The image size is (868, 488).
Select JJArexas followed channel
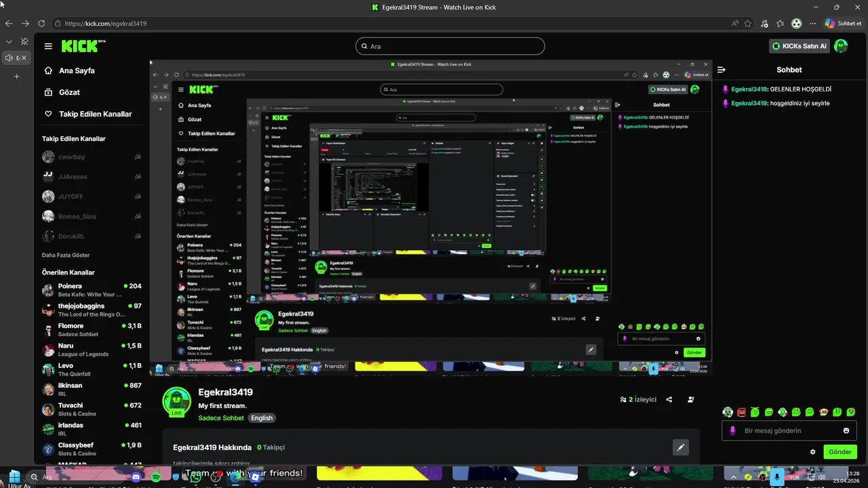point(92,177)
